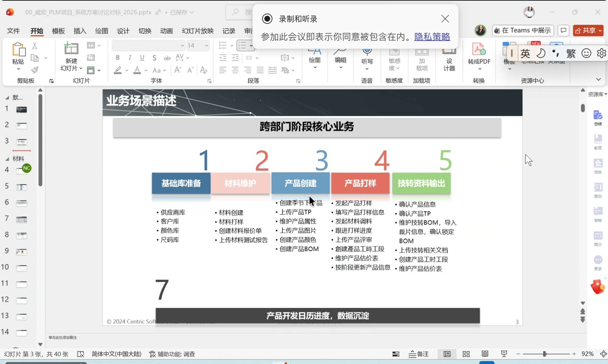Open the 文件 menu

13,31
